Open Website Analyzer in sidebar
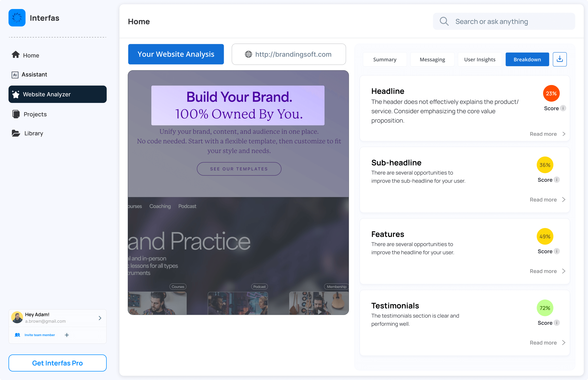This screenshot has height=380, width=588. click(x=58, y=94)
